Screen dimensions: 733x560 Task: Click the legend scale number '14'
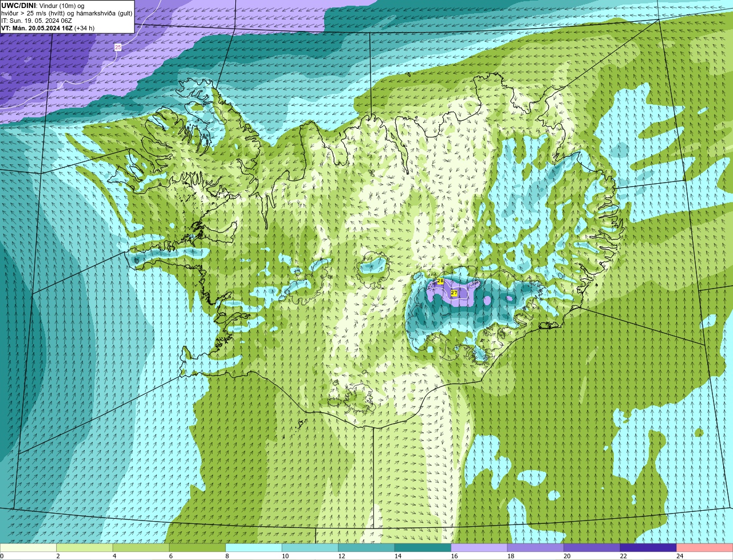click(397, 556)
